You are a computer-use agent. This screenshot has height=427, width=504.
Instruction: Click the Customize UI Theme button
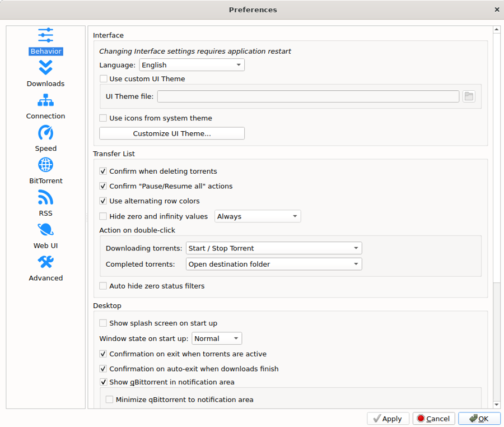pyautogui.click(x=171, y=133)
